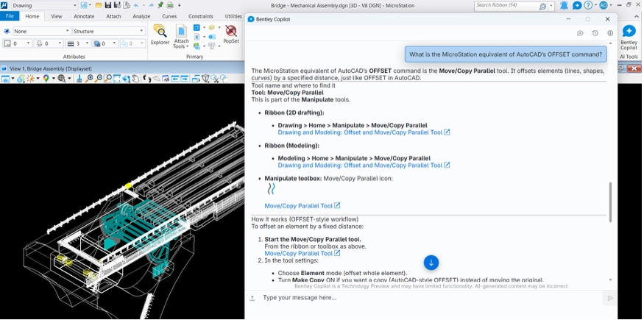Image resolution: width=644 pixels, height=320 pixels.
Task: Click the user question bubble about OFFSET
Action: (x=506, y=54)
